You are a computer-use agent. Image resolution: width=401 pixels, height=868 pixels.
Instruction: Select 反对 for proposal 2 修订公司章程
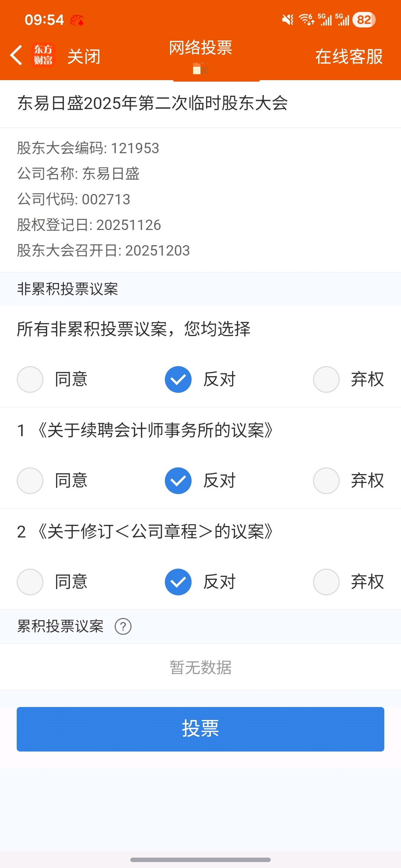point(178,582)
